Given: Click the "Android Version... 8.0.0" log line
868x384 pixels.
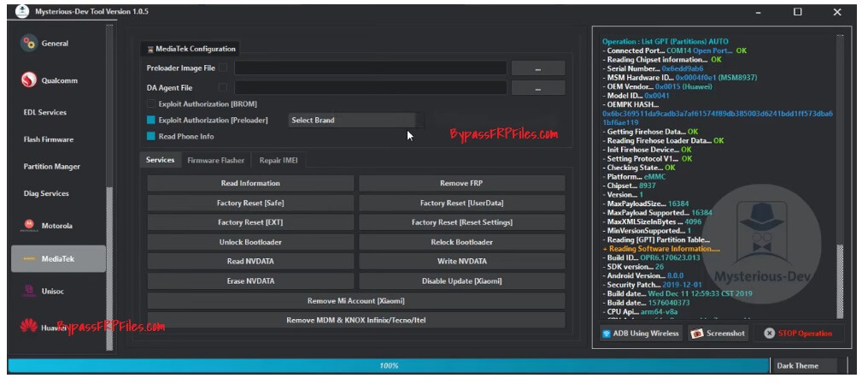Looking at the screenshot, I should pyautogui.click(x=643, y=276).
